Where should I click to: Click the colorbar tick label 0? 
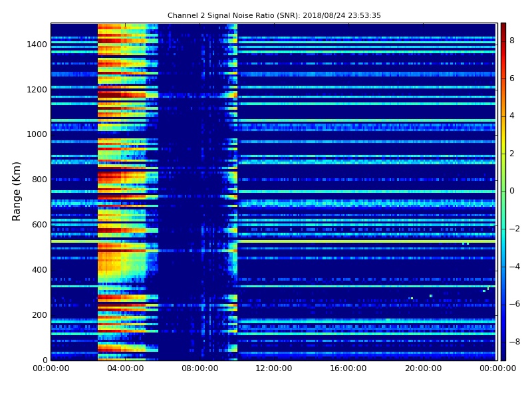512,191
